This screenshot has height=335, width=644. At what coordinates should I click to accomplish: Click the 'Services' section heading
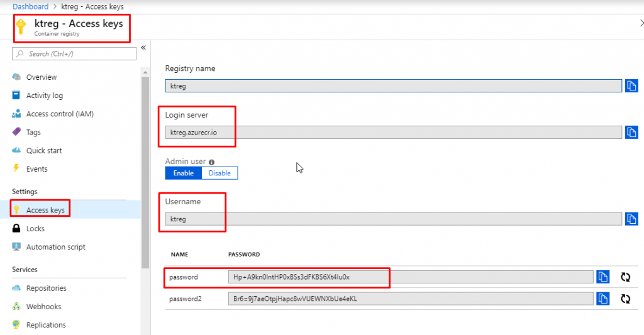click(25, 270)
